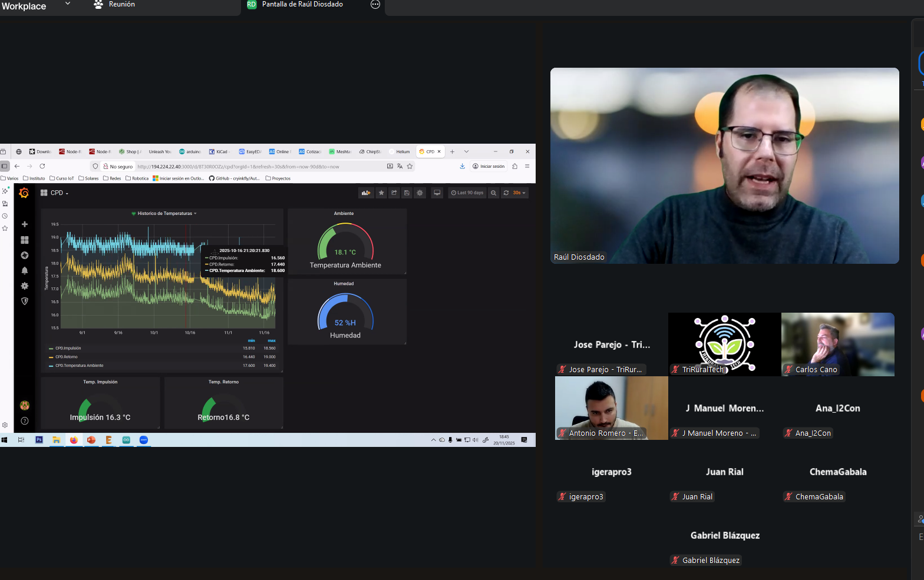The image size is (924, 580).
Task: Switch to the KiCad browser tab
Action: [219, 152]
